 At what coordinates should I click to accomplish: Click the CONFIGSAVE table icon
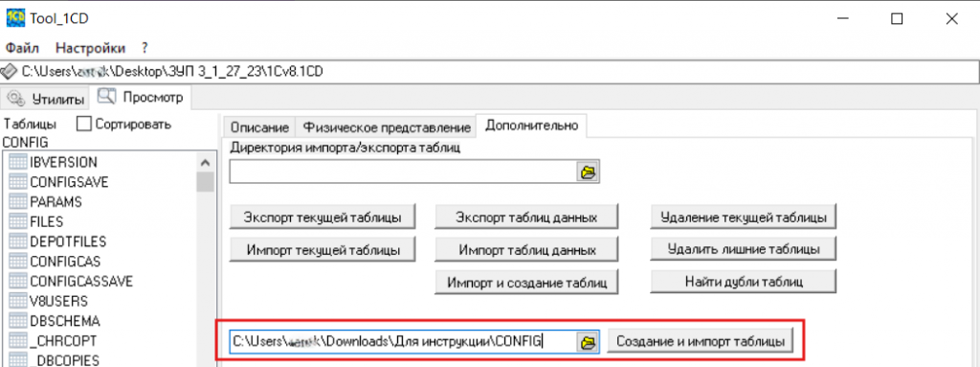click(18, 182)
